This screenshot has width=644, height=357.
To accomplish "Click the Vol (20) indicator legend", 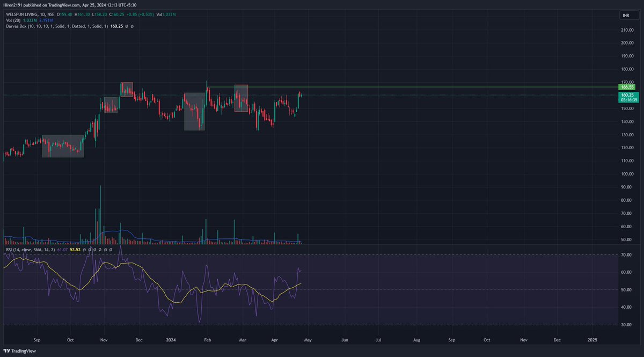I will tap(13, 20).
